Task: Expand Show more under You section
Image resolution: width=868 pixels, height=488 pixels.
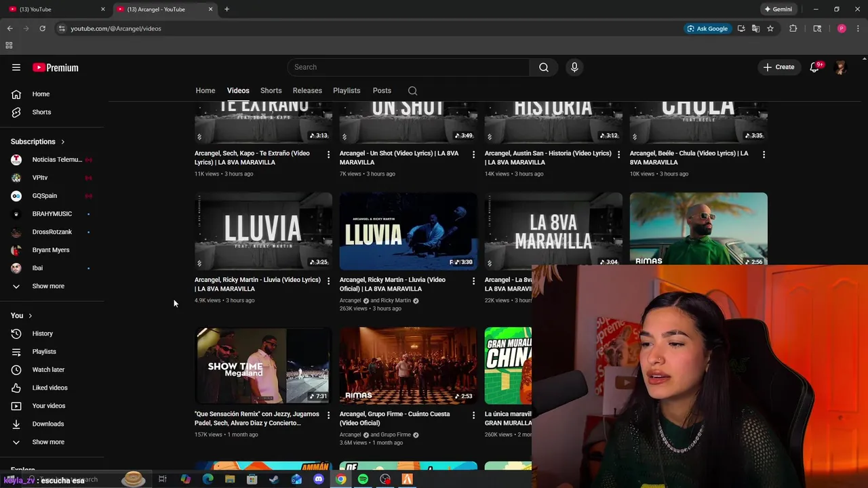Action: pyautogui.click(x=48, y=442)
